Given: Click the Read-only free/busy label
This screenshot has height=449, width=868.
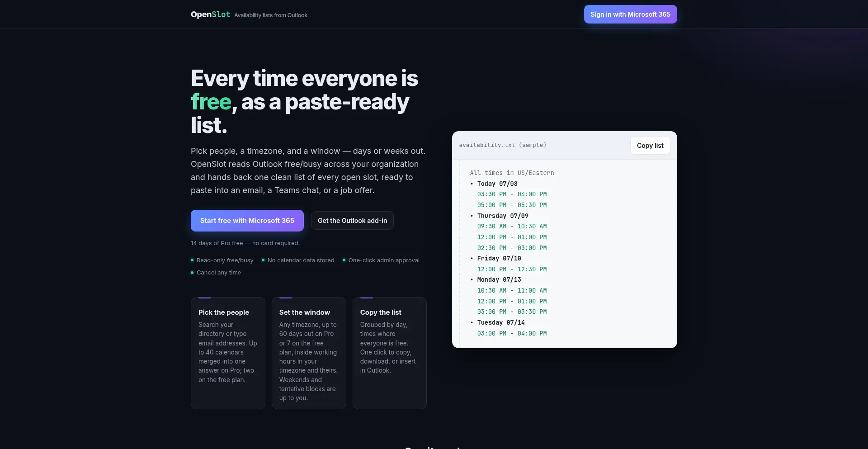Looking at the screenshot, I should coord(225,260).
